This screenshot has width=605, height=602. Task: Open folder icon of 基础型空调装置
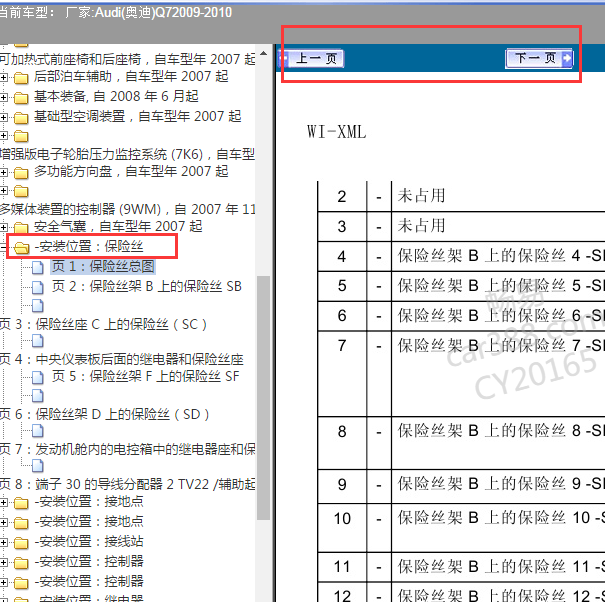pos(21,117)
